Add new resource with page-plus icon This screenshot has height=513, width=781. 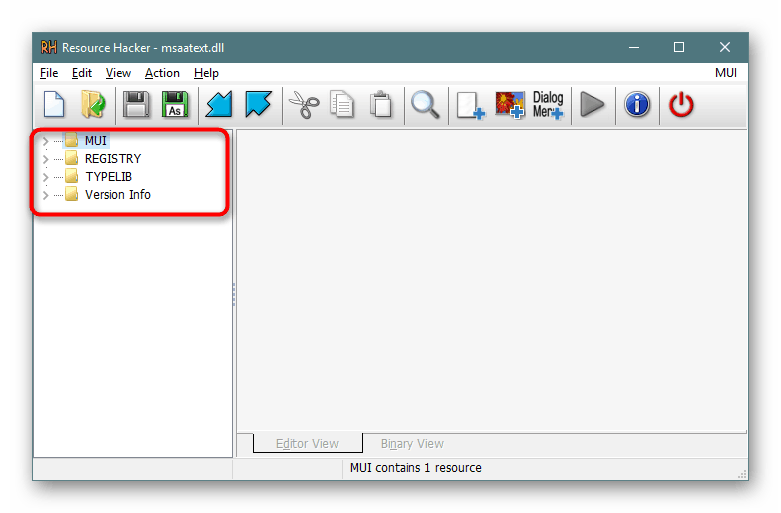pyautogui.click(x=471, y=105)
